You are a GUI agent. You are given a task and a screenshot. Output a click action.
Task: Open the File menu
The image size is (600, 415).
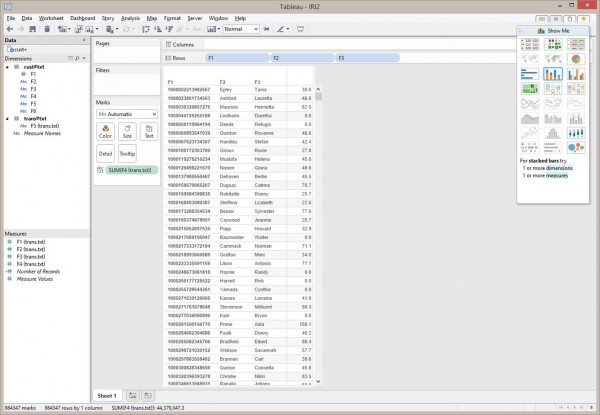(x=11, y=18)
